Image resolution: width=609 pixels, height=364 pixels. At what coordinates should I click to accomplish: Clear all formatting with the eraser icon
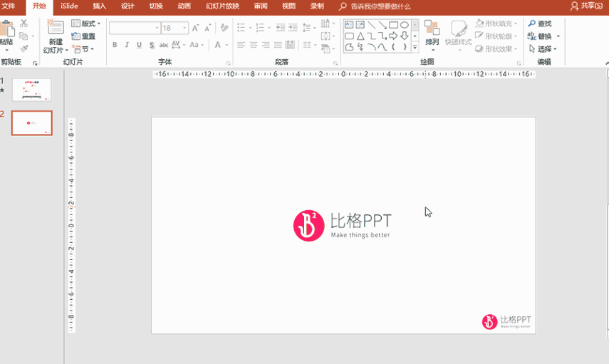(224, 28)
